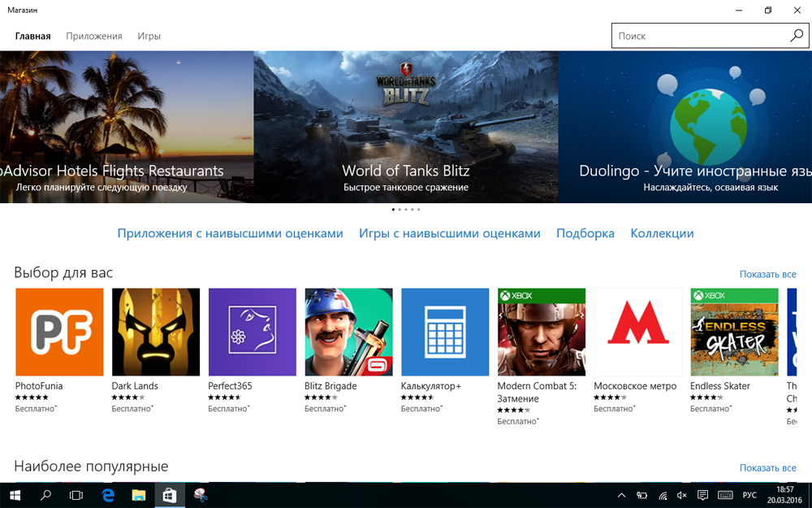This screenshot has width=812, height=508.
Task: Switch input language РУС indicator
Action: 749,496
